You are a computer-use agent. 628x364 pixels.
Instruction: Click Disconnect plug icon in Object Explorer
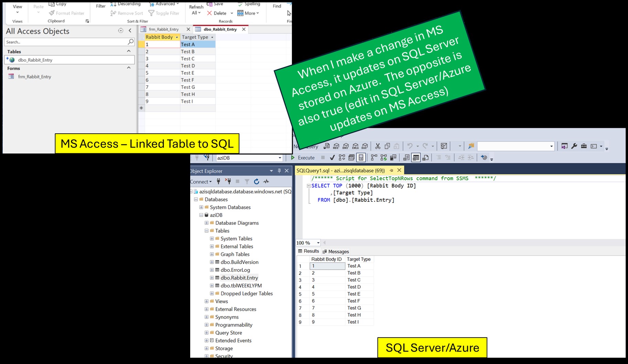point(228,181)
